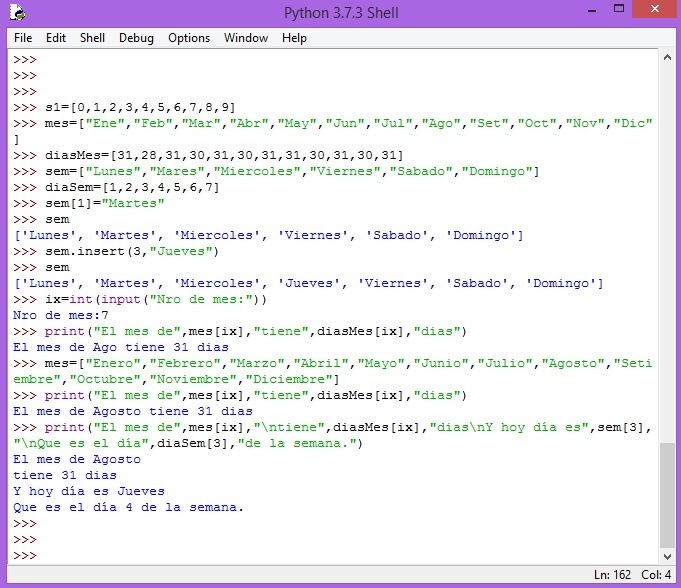Image resolution: width=681 pixels, height=588 pixels.
Task: Open the Help menu
Action: pyautogui.click(x=294, y=38)
